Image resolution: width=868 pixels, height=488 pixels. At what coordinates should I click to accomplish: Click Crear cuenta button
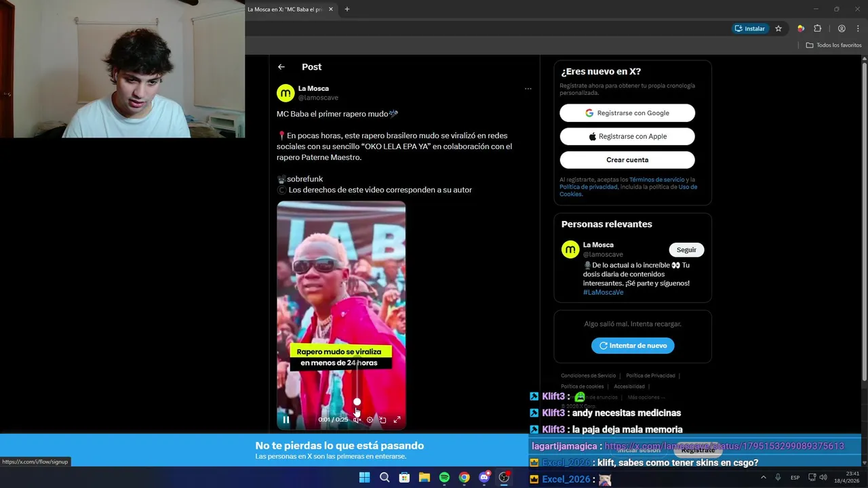[627, 160]
